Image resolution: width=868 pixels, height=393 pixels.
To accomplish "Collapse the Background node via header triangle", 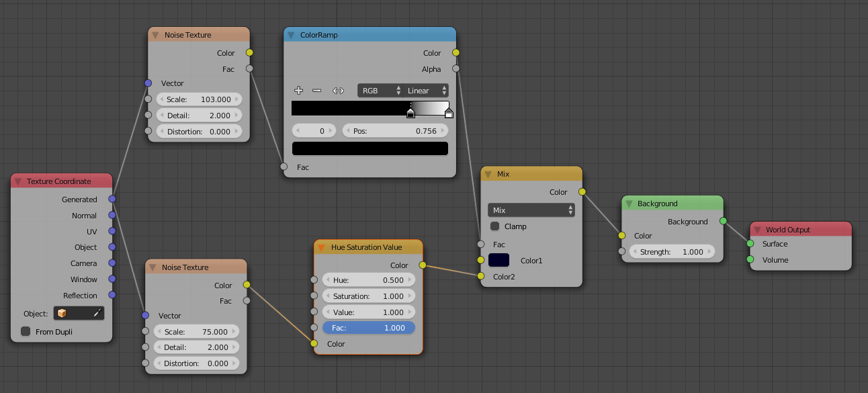I will [x=630, y=204].
